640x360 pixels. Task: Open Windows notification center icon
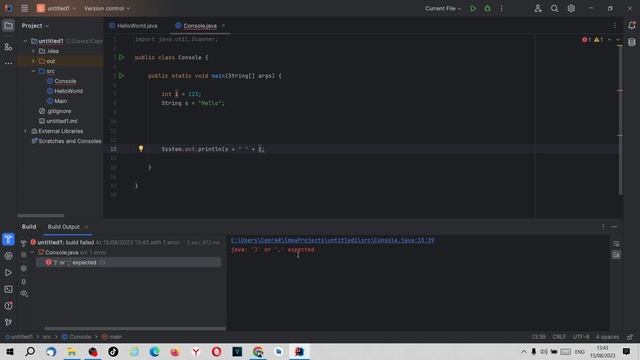[627, 351]
